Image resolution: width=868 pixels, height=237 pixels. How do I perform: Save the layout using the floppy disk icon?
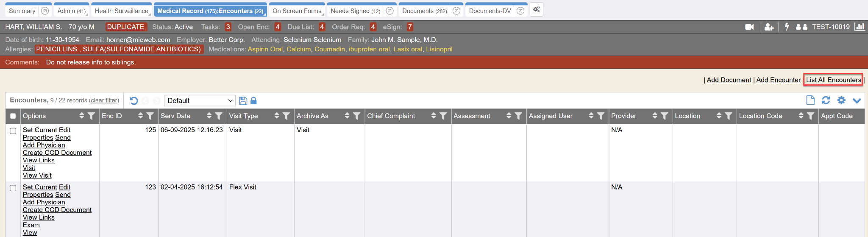(x=243, y=101)
